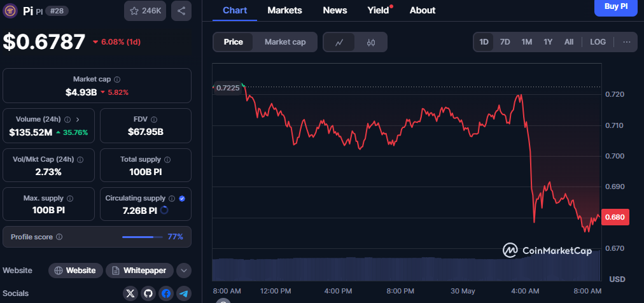Open the About tab
Screen dimensions: 644x303
coord(423,10)
